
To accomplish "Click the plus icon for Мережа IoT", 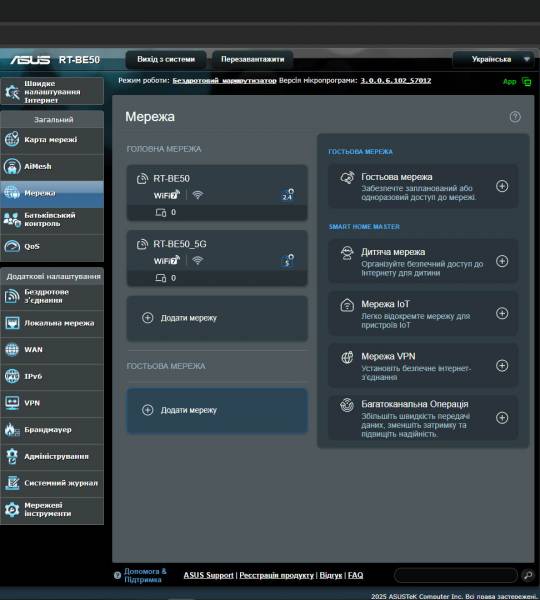I will (502, 313).
